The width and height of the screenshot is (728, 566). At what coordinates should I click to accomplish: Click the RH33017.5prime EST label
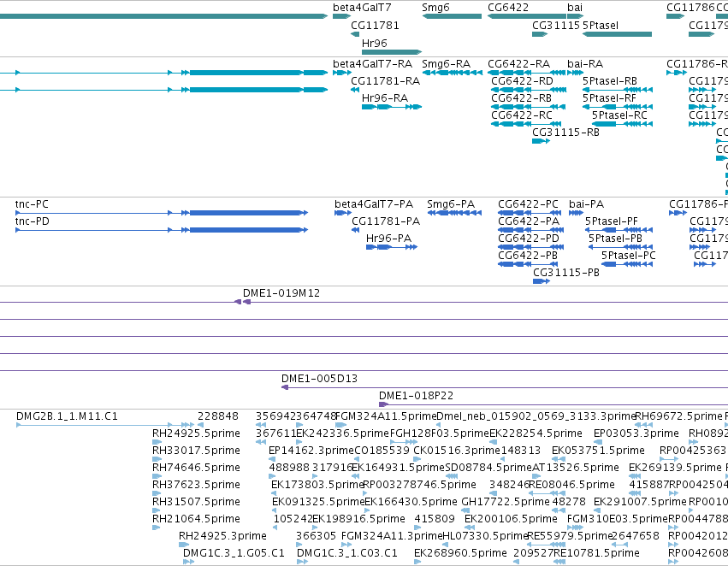coord(197,451)
